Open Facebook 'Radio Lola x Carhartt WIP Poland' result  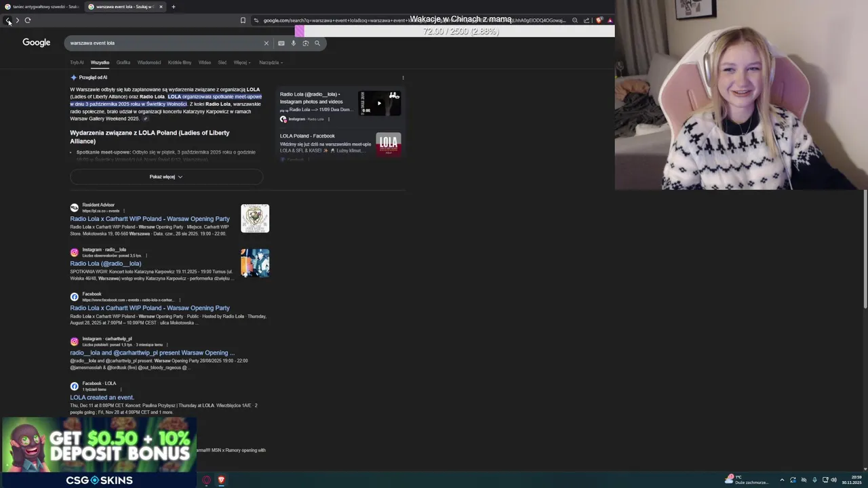tap(150, 308)
